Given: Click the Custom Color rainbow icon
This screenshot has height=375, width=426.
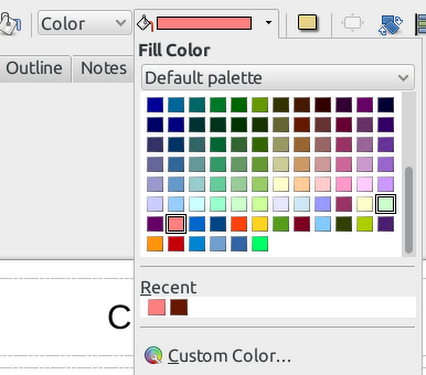Looking at the screenshot, I should (153, 355).
